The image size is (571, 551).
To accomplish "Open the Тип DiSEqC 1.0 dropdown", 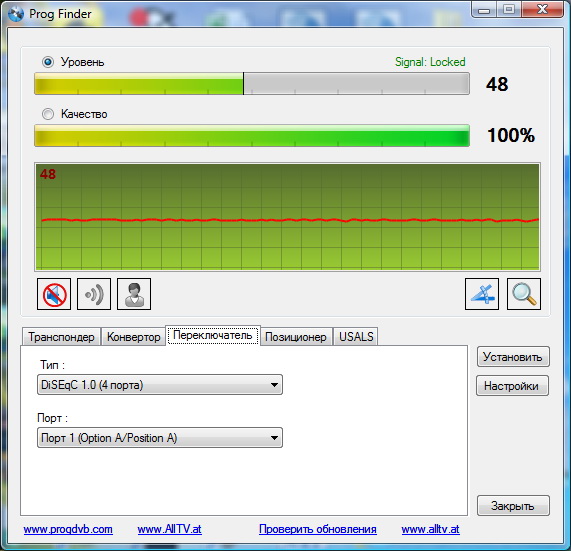I will 160,385.
